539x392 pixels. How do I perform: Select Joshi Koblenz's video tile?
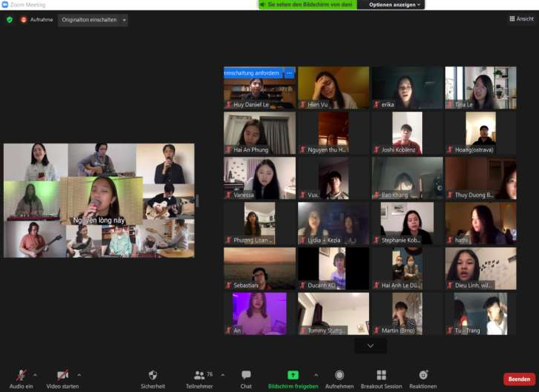(x=407, y=132)
